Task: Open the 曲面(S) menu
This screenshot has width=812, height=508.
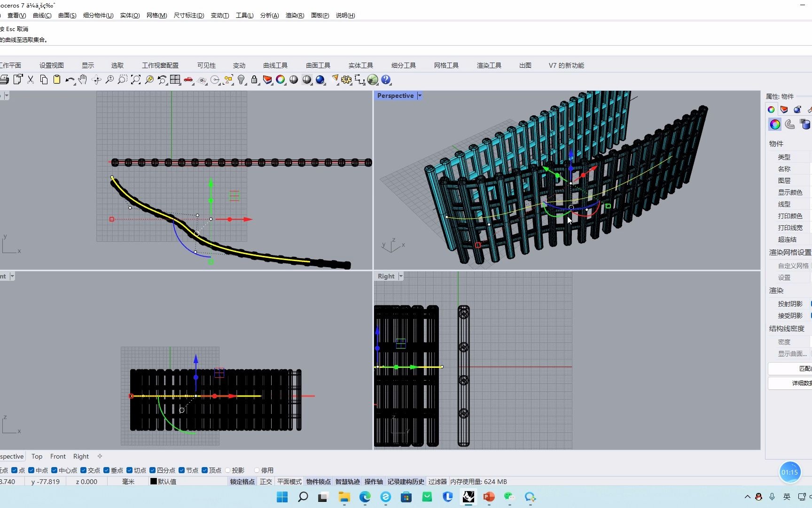Action: [67, 16]
